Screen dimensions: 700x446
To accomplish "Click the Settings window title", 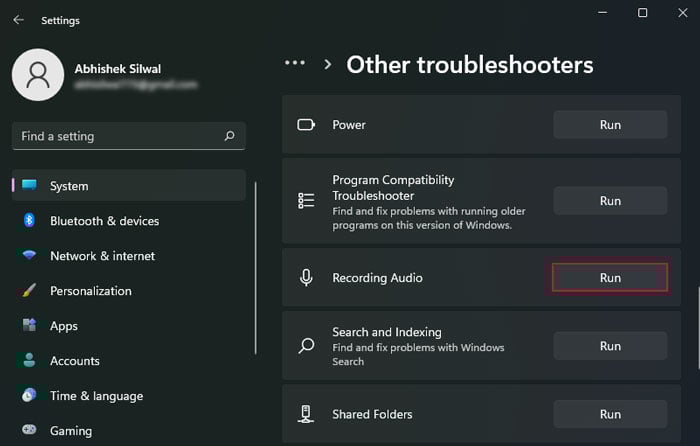I will pos(60,21).
